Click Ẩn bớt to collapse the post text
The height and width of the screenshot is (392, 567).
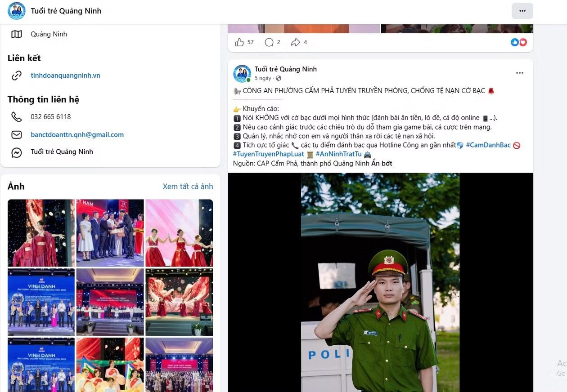click(x=382, y=164)
